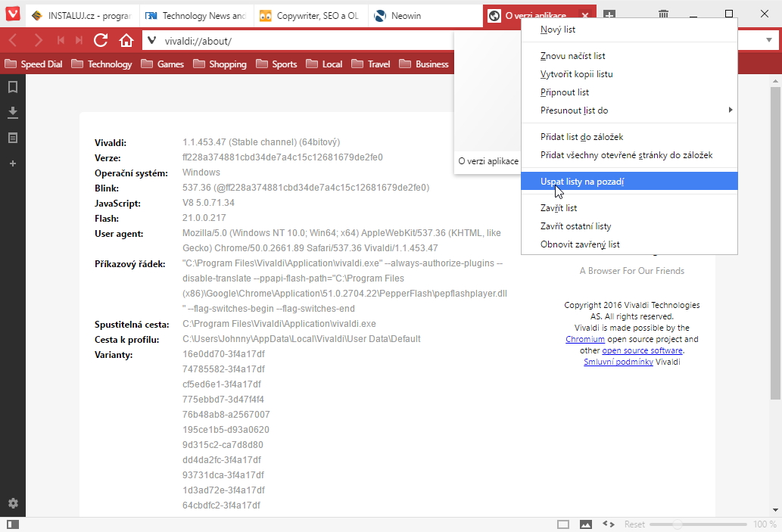This screenshot has height=532, width=782.
Task: Close the O verzi aplikace tab
Action: (585, 15)
